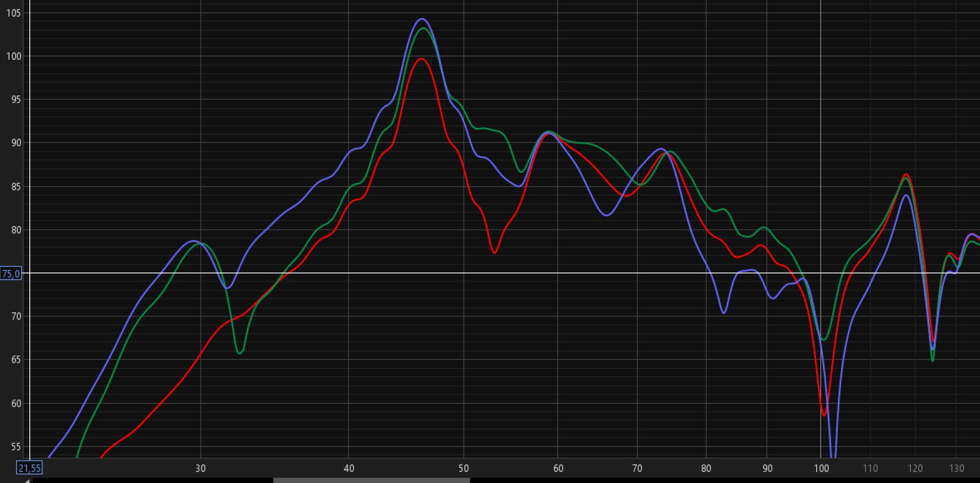980x483 pixels.
Task: Click the red trace's peak just below 100 dB
Action: 422,59
